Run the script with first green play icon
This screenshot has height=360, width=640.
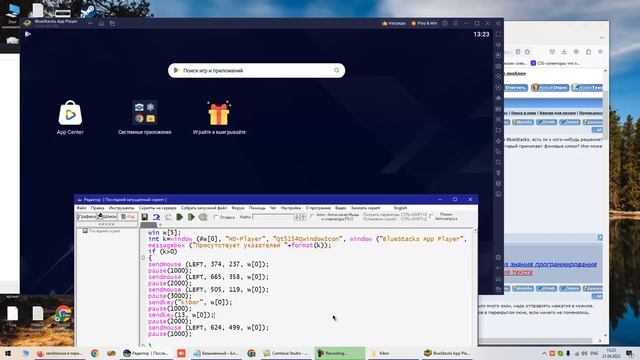pos(180,217)
